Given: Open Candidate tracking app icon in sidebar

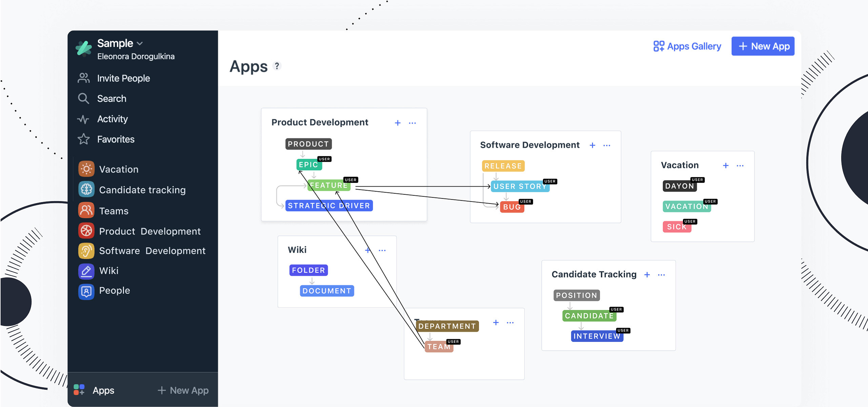Looking at the screenshot, I should point(86,190).
